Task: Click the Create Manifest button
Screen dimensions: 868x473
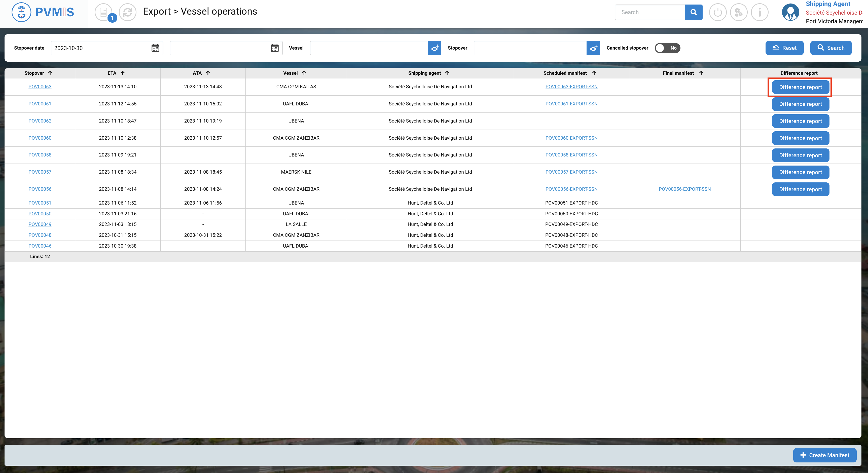Action: (x=824, y=455)
